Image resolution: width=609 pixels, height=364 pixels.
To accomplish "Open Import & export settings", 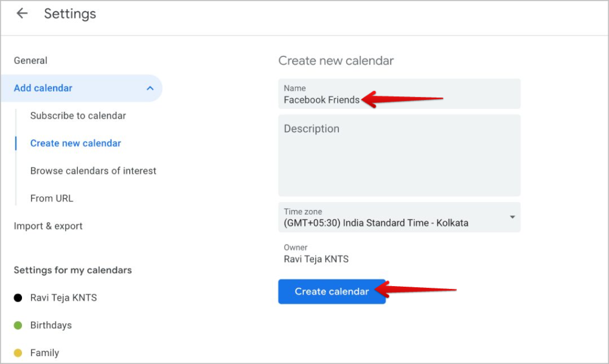I will [48, 226].
